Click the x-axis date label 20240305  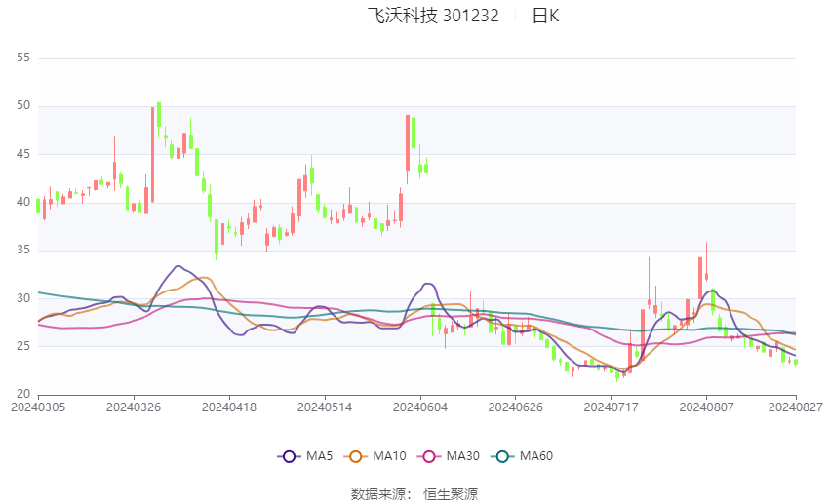tap(38, 407)
